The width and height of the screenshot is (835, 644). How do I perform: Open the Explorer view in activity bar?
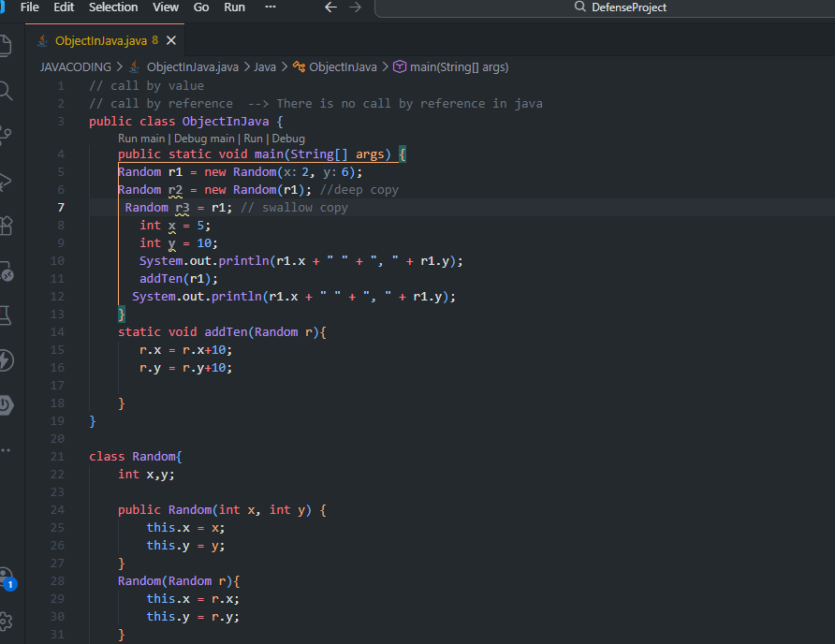6,45
